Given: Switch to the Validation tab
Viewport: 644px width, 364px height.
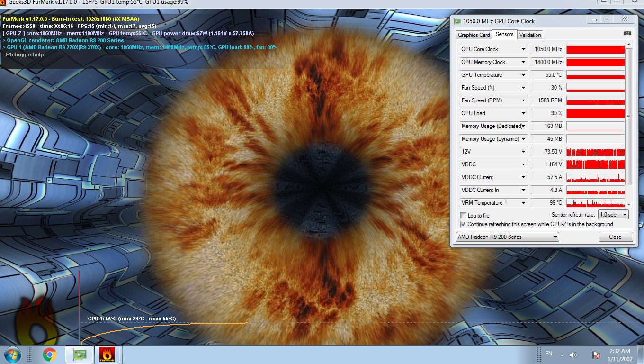Looking at the screenshot, I should (x=530, y=35).
